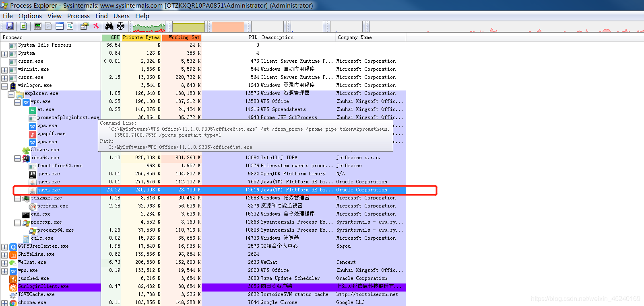Viewport: 644px width, 306px height.
Task: Click the winlogon.exe process icon
Action: pos(13,86)
